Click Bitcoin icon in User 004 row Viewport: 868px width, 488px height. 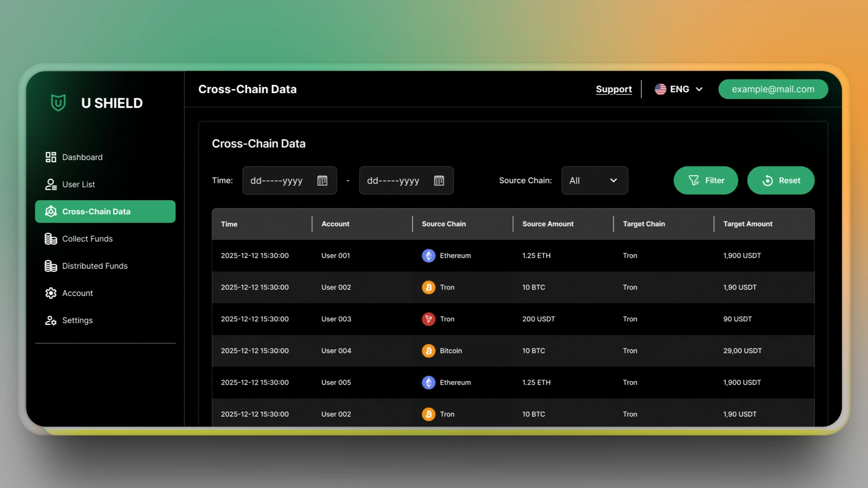[x=428, y=351]
